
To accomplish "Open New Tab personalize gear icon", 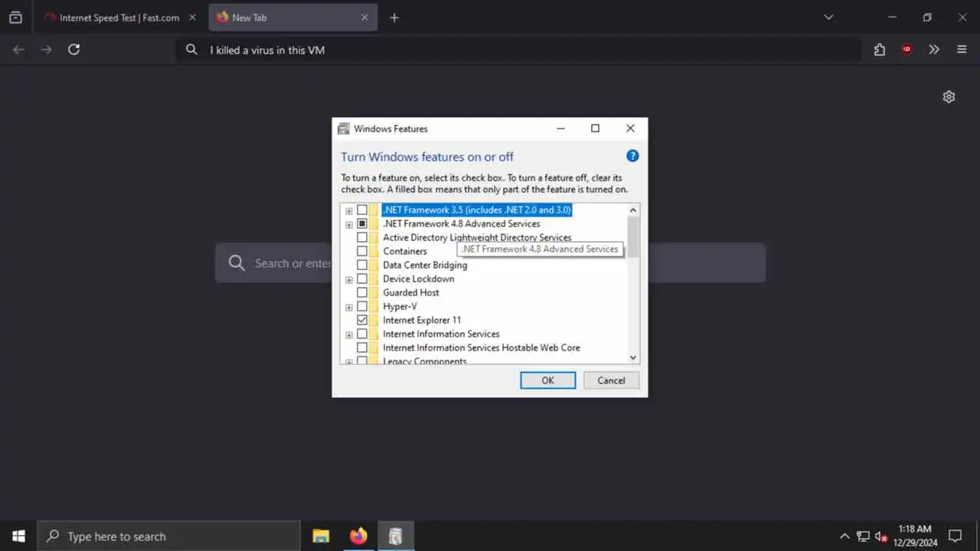I will click(949, 97).
